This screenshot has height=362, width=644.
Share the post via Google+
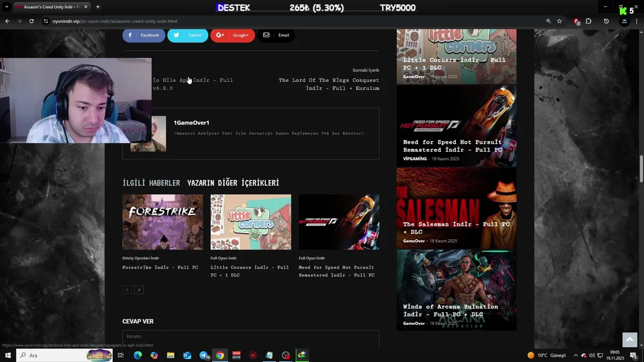pos(232,35)
